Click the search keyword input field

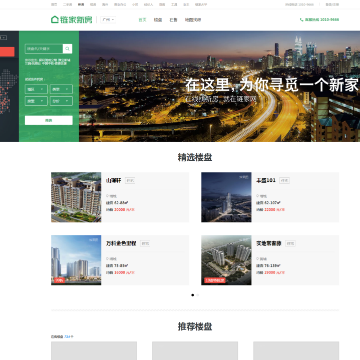[44, 49]
